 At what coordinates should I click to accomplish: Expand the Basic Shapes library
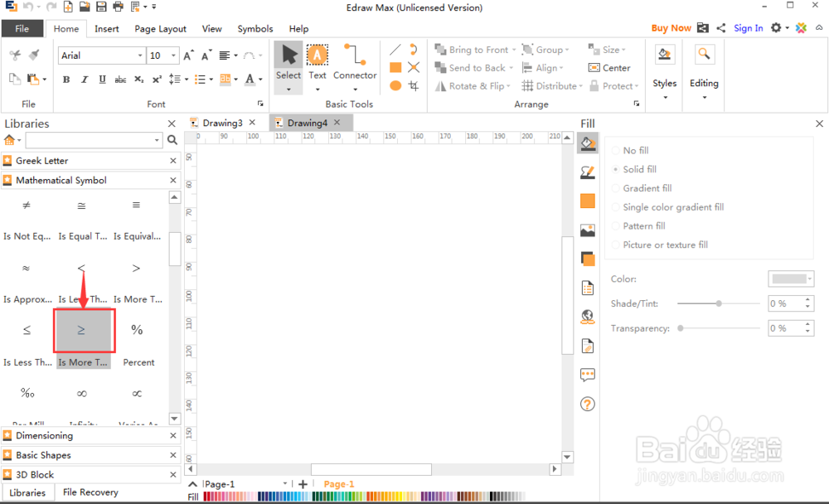click(89, 455)
